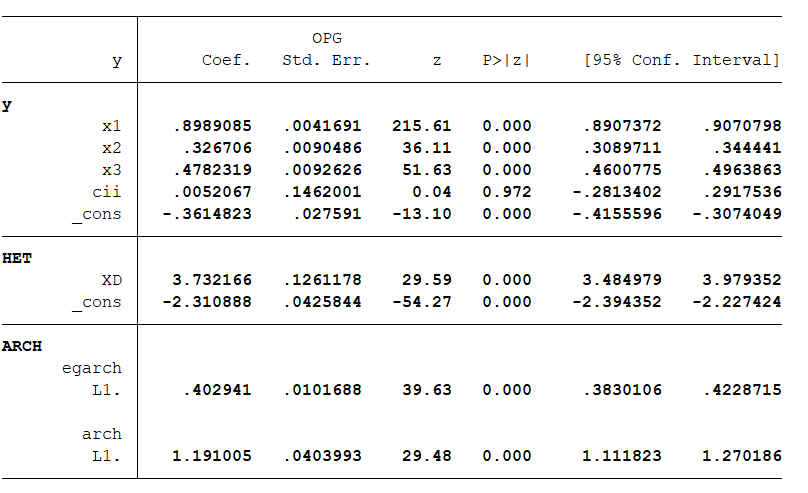Click the OPG label above Std. Err.
This screenshot has width=808, height=493.
(x=327, y=38)
